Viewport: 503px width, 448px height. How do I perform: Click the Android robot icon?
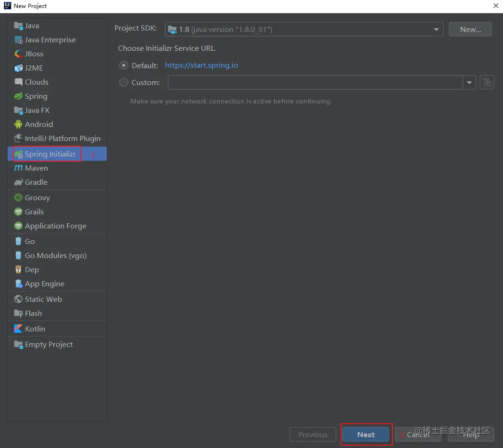tap(18, 124)
